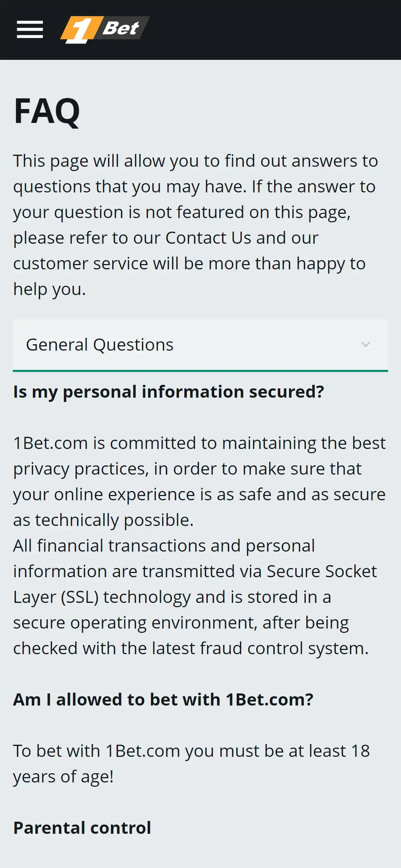Click the Contact Us text in intro

[x=208, y=238]
